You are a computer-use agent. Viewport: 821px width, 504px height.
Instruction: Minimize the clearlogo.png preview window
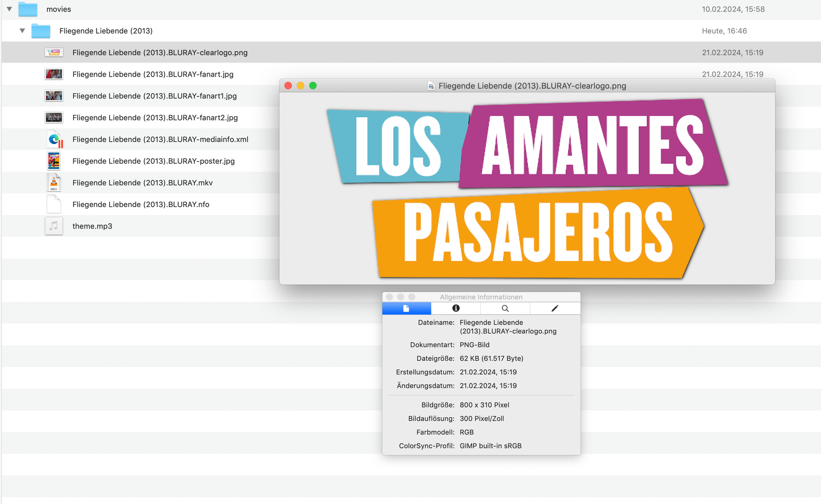tap(301, 86)
